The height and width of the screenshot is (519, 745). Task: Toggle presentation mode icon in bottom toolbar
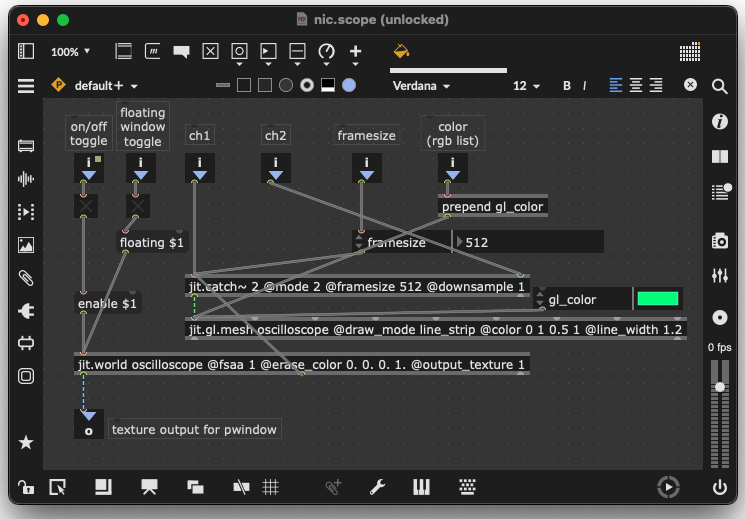point(150,487)
